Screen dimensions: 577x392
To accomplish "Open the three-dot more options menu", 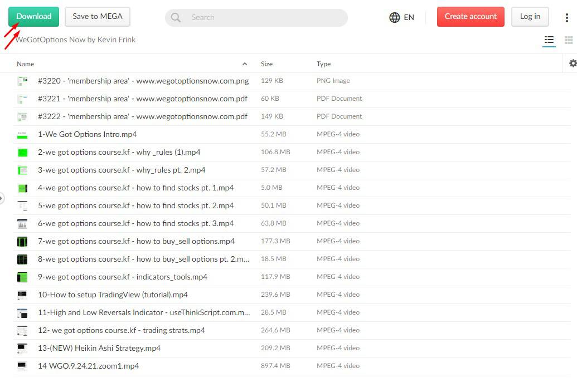I will (567, 17).
